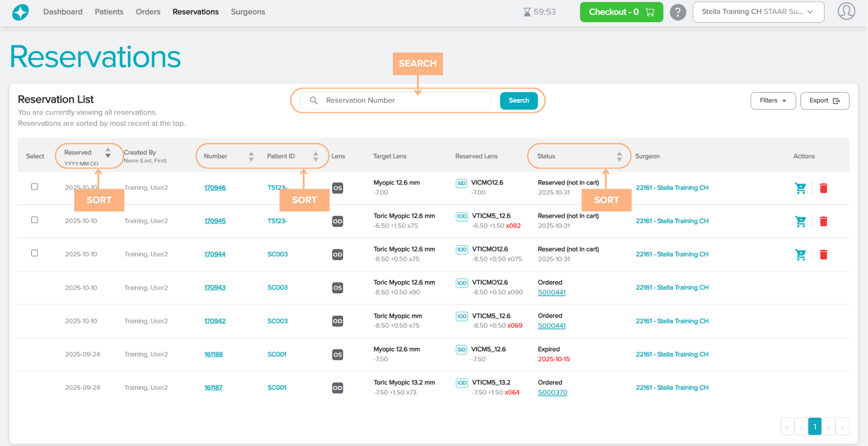The width and height of the screenshot is (868, 446).
Task: Click the help question mark icon
Action: 678,12
